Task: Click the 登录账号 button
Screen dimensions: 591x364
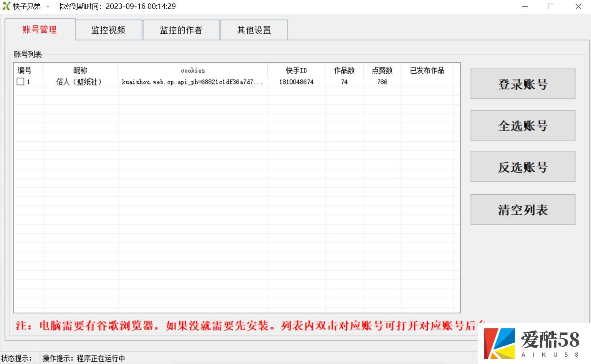Action: (x=523, y=84)
